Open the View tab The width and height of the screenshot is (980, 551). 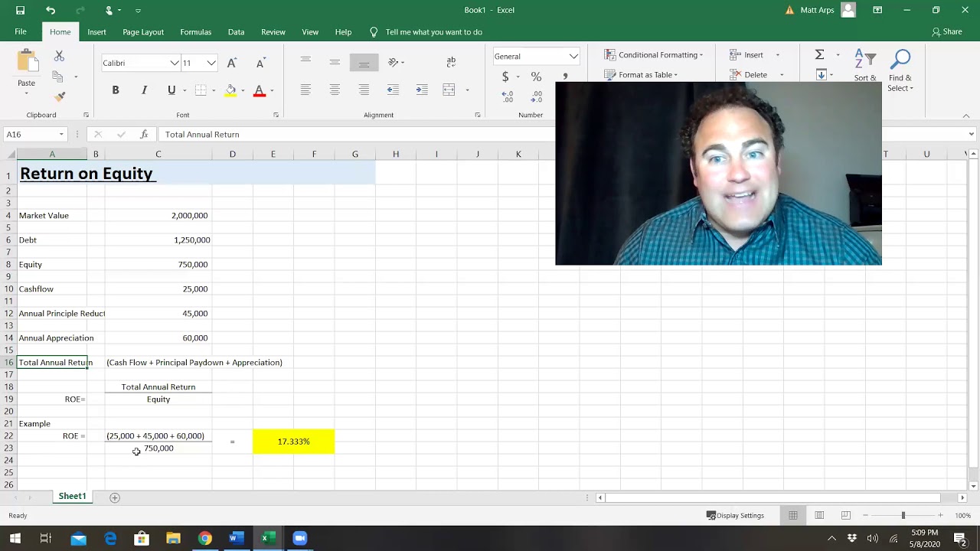point(310,32)
